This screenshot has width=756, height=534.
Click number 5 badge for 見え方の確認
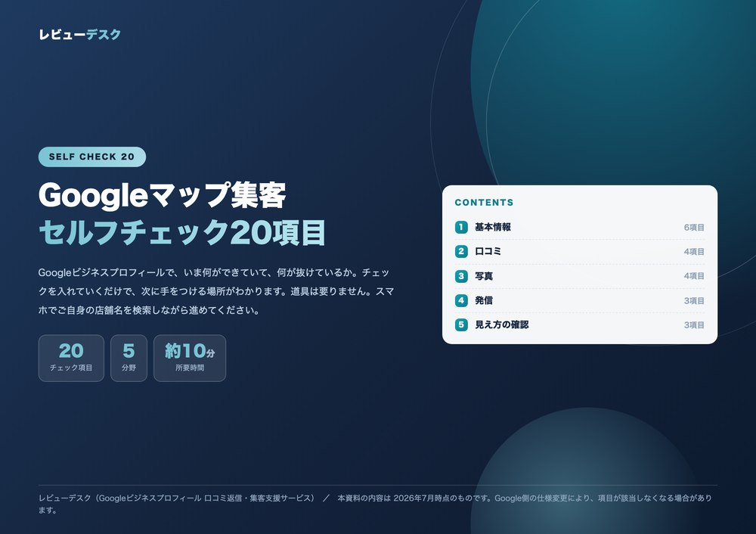pos(461,324)
